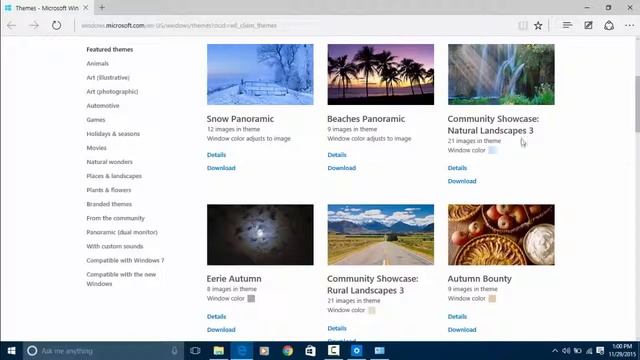Screen dimensions: 640x360
Task: Open Community Showcase: Rural Landscapes 3 title
Action: (x=373, y=284)
